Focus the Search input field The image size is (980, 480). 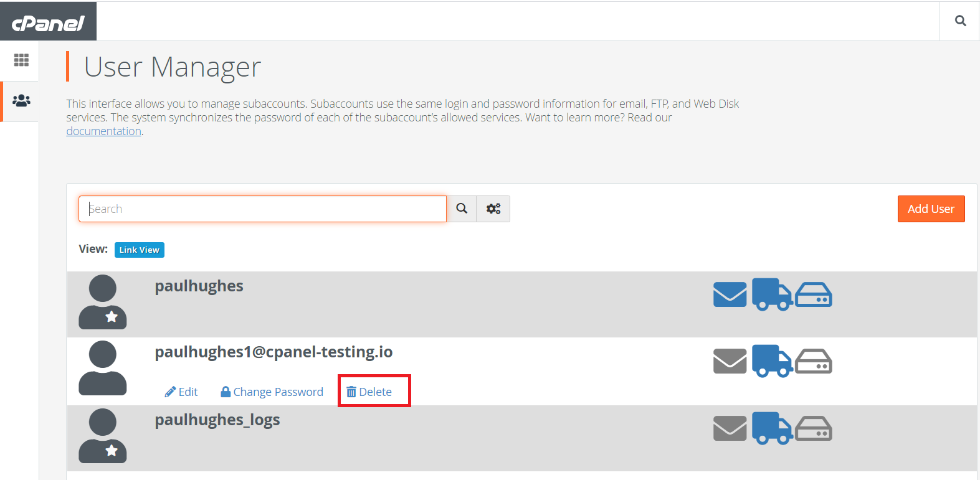(x=262, y=209)
